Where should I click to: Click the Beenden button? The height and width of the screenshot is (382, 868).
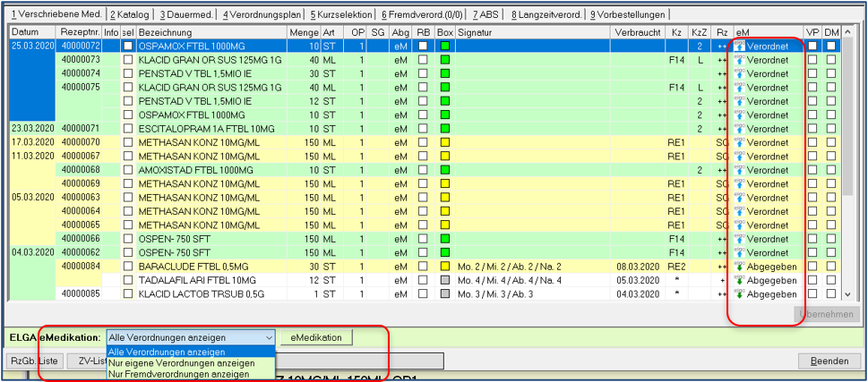point(829,361)
